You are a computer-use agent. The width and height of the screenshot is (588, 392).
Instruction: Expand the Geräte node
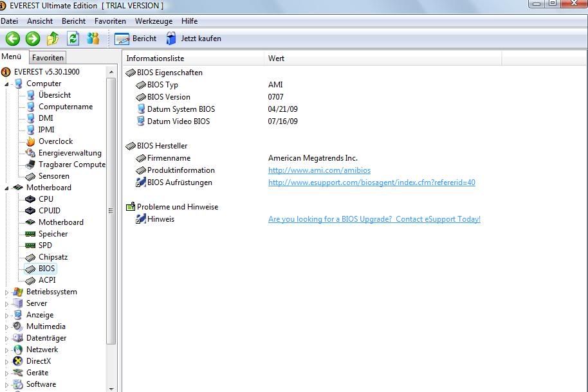point(6,373)
